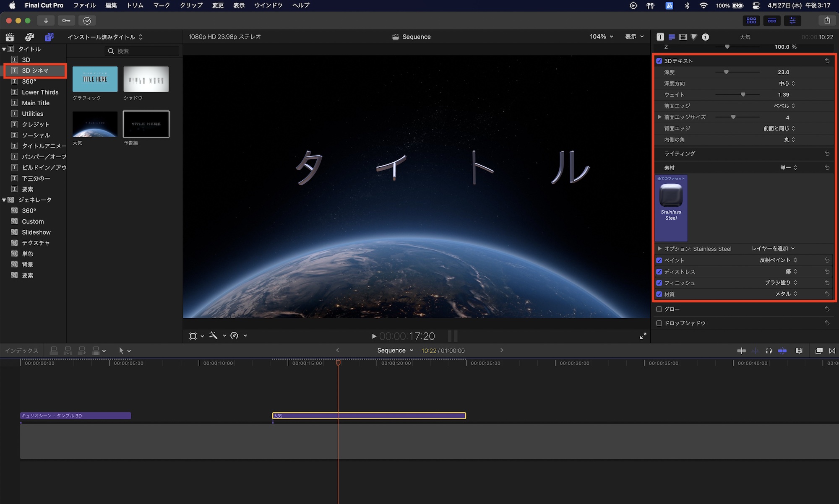Open the keyword editor key icon
This screenshot has width=839, height=504.
pyautogui.click(x=66, y=21)
